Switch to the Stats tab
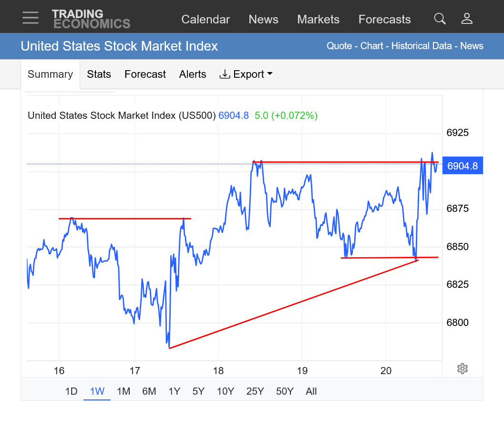 [x=99, y=74]
